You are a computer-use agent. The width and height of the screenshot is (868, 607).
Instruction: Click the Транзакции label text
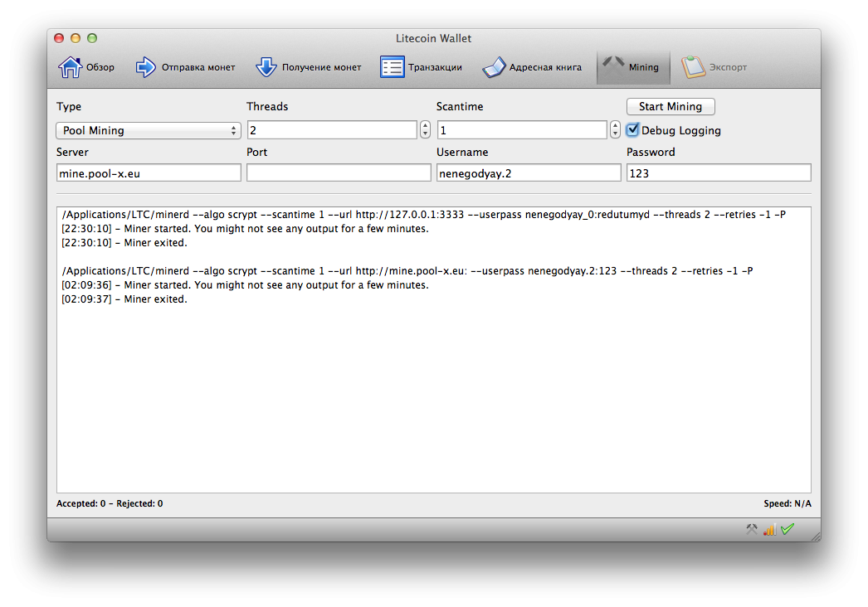[x=435, y=67]
